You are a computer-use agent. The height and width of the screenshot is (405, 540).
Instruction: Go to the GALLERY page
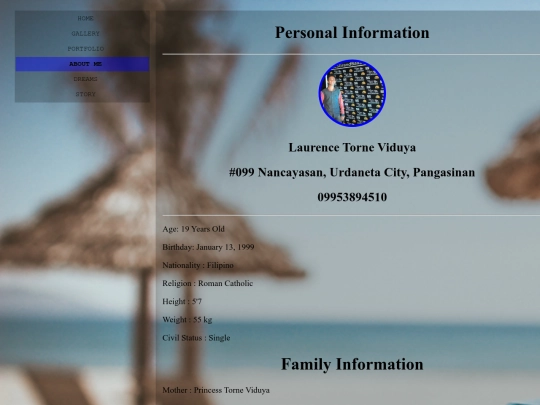pos(85,34)
